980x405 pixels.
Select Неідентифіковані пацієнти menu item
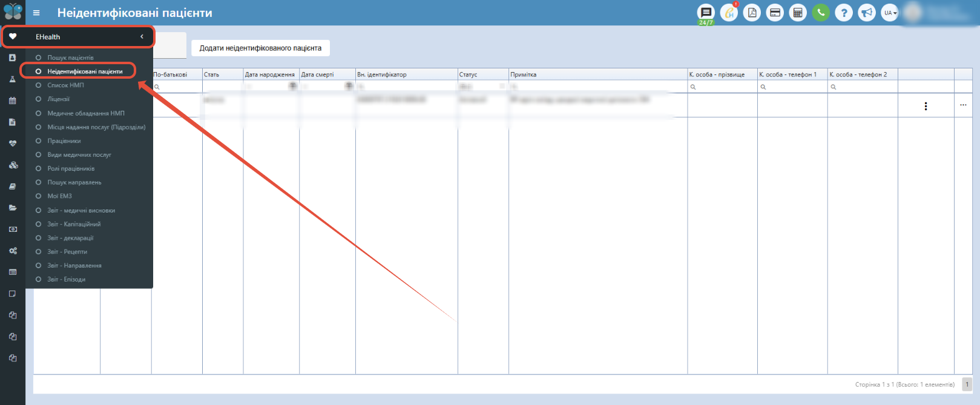[85, 71]
